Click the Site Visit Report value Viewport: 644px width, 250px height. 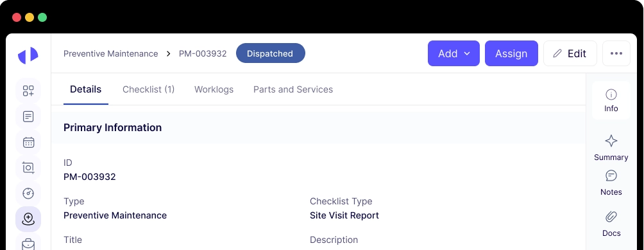(344, 215)
